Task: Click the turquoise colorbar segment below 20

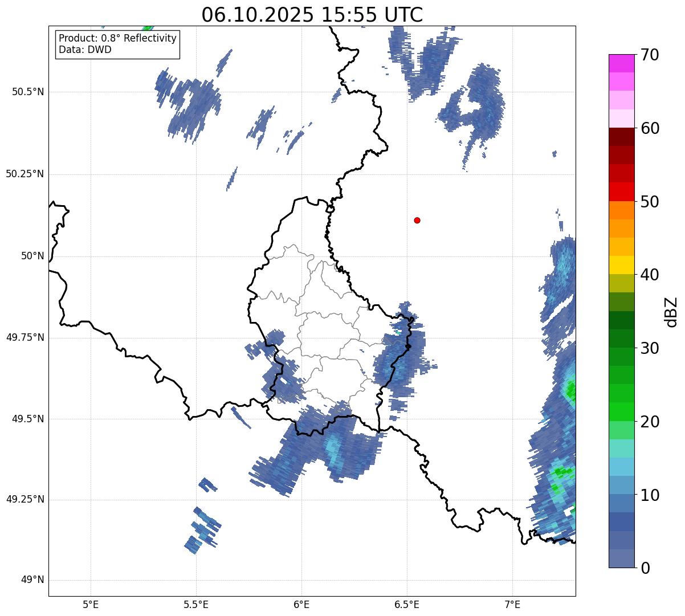Action: (622, 448)
